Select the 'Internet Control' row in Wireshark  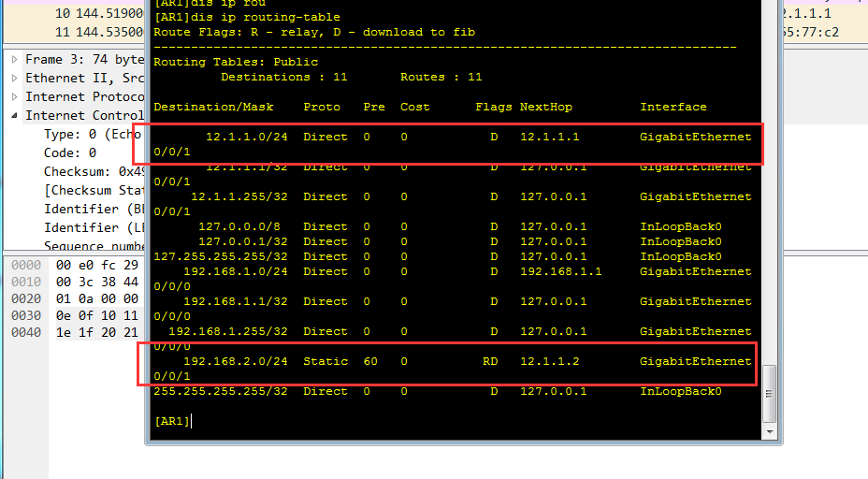85,116
